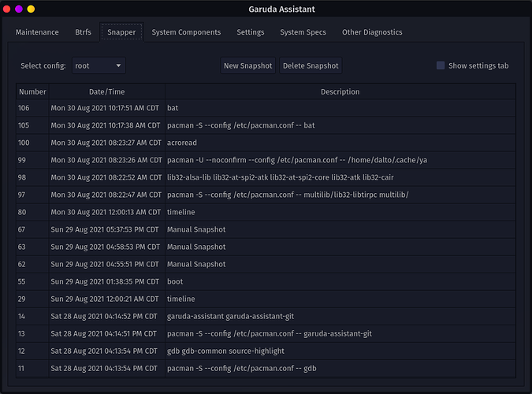Enable the Show settings tab checkbox
Viewport: 532px width, 394px height.
pos(441,65)
